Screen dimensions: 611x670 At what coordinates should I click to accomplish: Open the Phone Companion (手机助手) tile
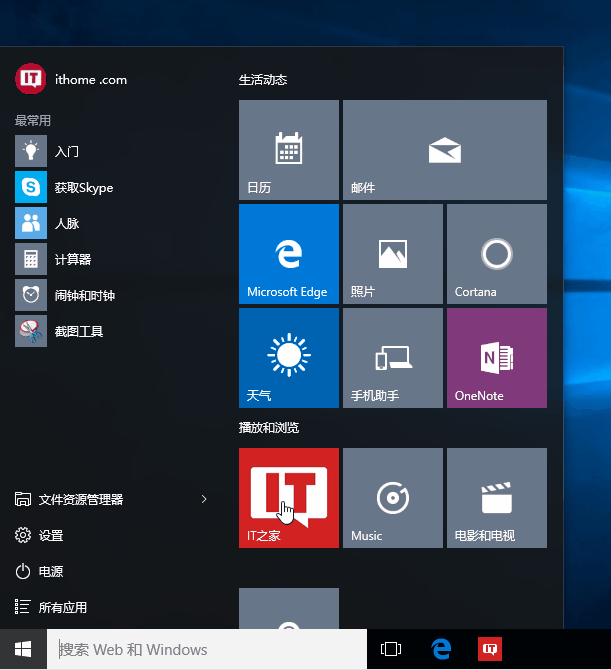point(392,358)
